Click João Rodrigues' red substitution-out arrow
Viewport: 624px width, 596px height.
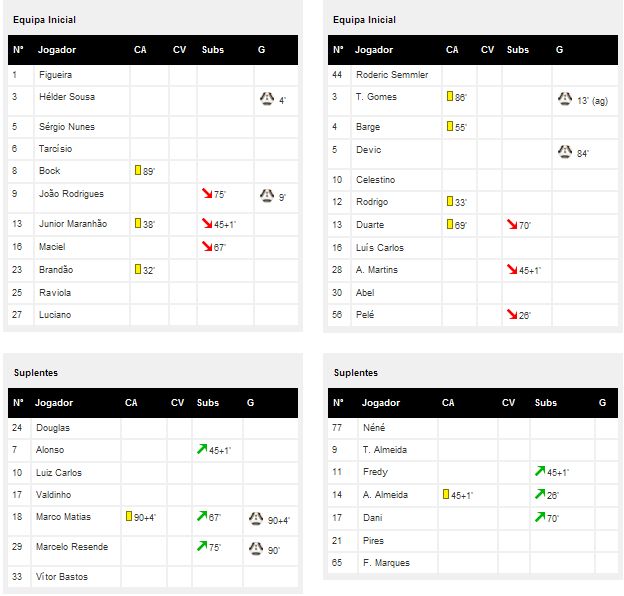tap(207, 193)
